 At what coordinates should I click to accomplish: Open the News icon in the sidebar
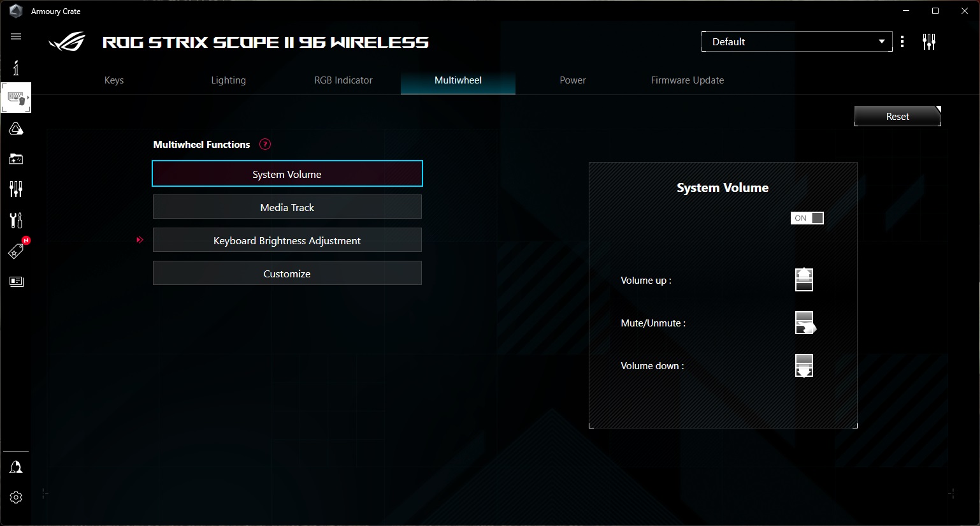point(16,281)
